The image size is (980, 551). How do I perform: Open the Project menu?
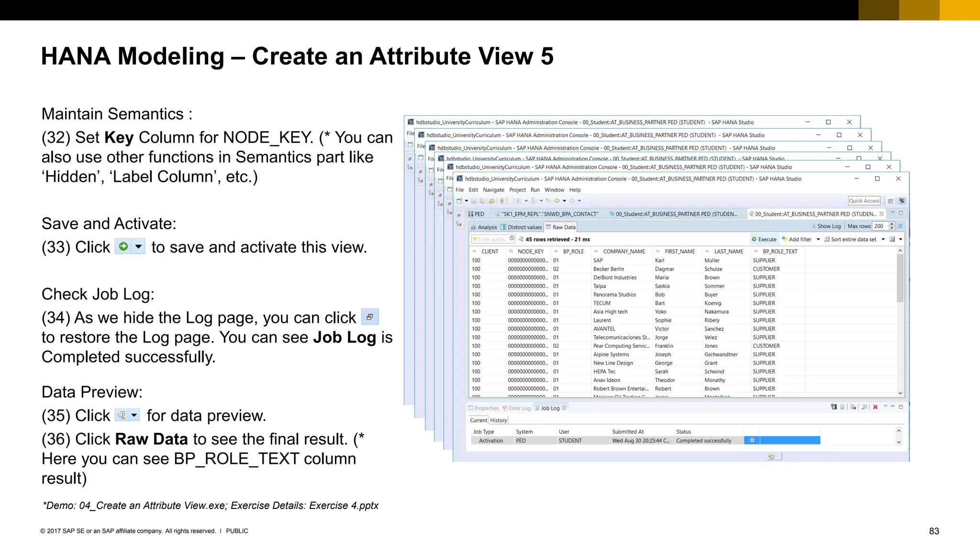click(517, 190)
